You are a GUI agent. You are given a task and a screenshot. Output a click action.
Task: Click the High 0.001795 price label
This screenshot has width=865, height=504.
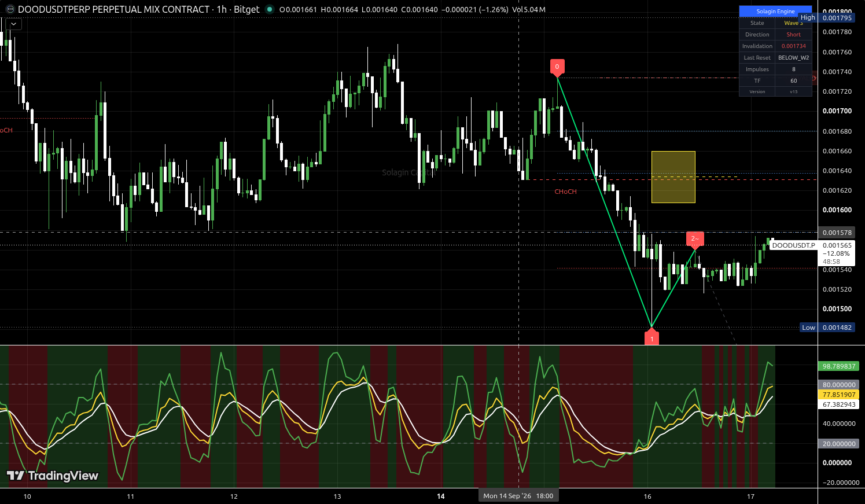pyautogui.click(x=826, y=18)
